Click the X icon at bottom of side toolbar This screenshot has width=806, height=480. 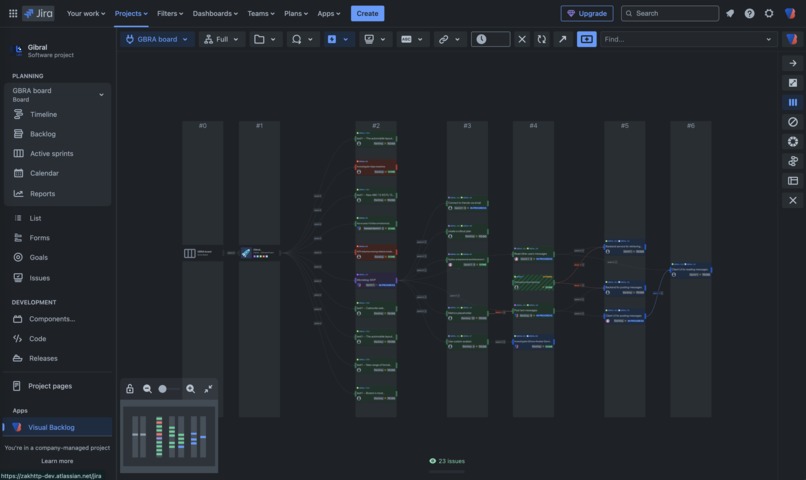793,200
